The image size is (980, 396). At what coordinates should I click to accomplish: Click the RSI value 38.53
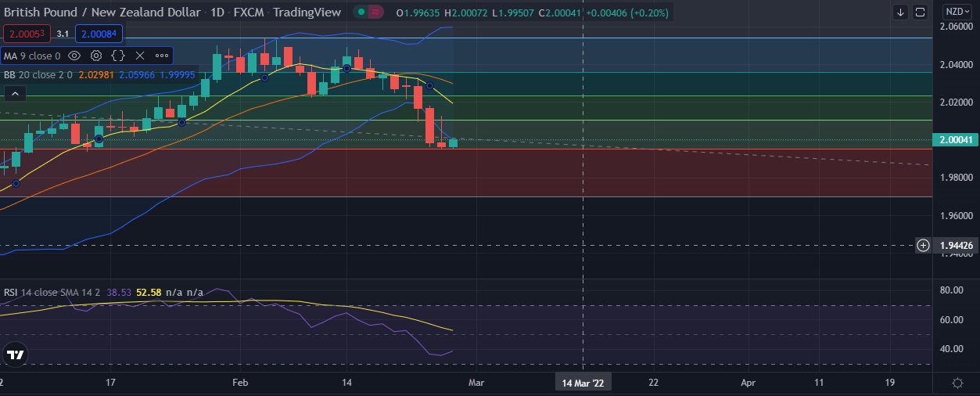pos(120,292)
